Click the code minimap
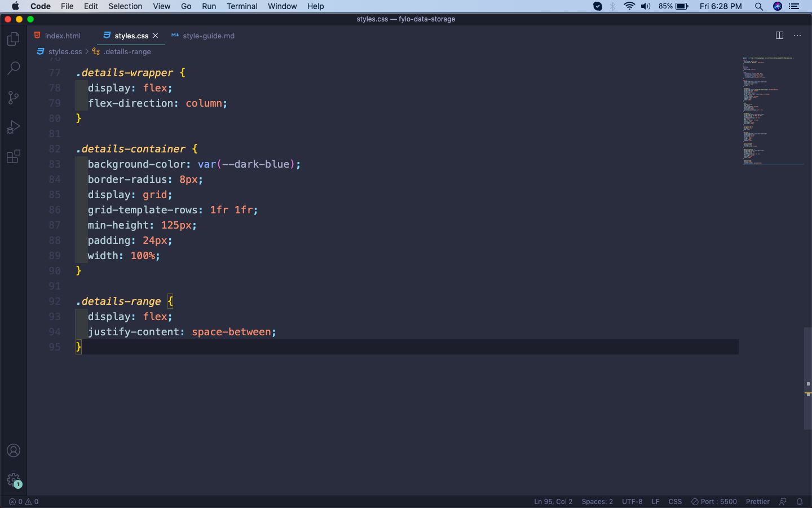The image size is (812, 508). [771, 110]
